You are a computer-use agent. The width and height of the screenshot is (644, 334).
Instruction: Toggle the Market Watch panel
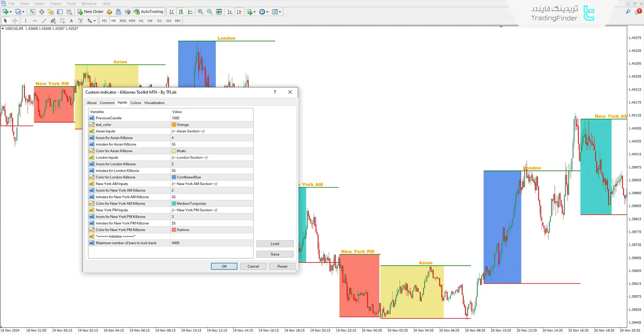pyautogui.click(x=32, y=11)
